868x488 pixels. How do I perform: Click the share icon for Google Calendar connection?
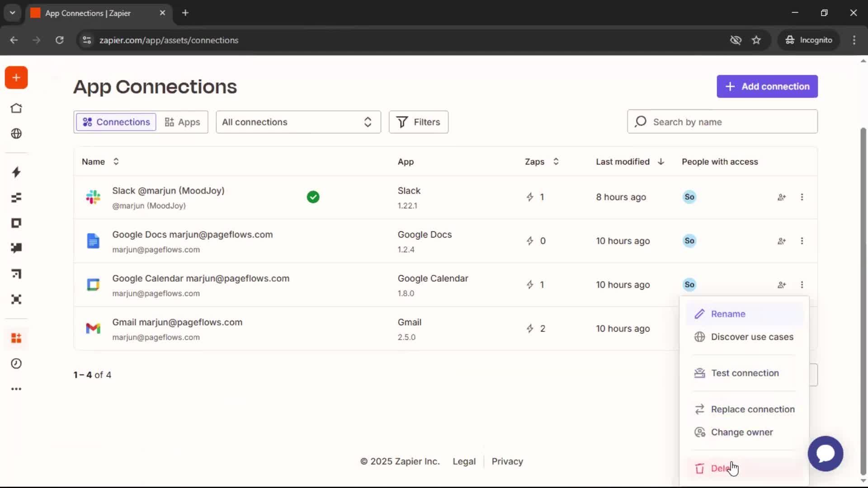tap(782, 285)
